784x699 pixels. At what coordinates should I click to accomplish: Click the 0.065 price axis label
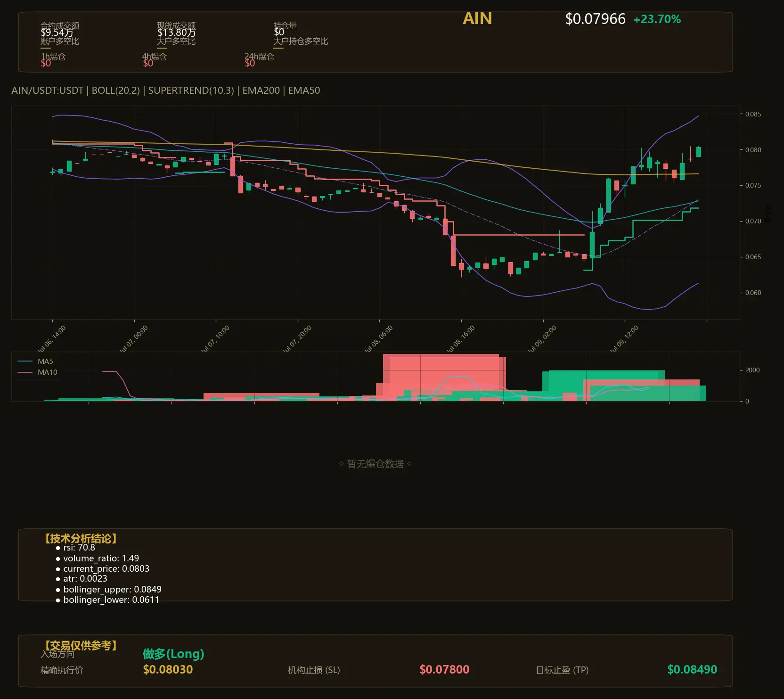[753, 257]
